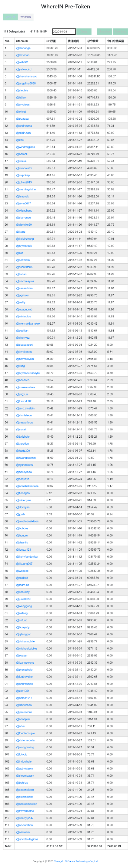This screenshot has height=868, width=130.
Task: Click @kelvinzhang Steem ID link
Action: coord(25,239)
